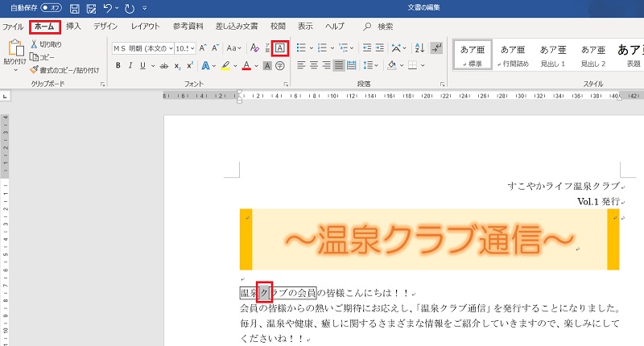The width and height of the screenshot is (644, 346).
Task: Switch to the レイアウト tab
Action: [x=145, y=27]
